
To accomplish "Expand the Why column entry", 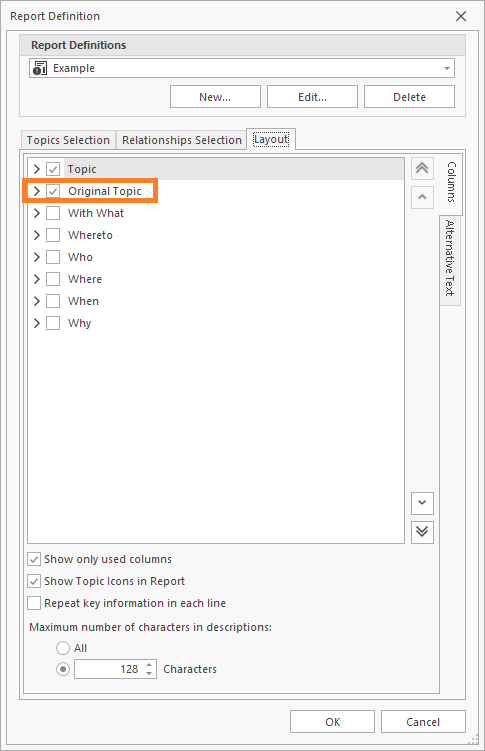I will coord(36,323).
